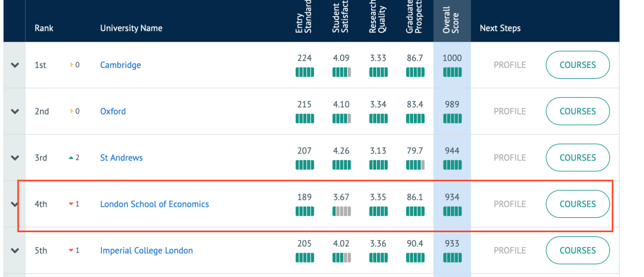Viewport: 644px width, 277px height.
Task: Click the COURSES button for Oxford
Action: click(x=577, y=112)
